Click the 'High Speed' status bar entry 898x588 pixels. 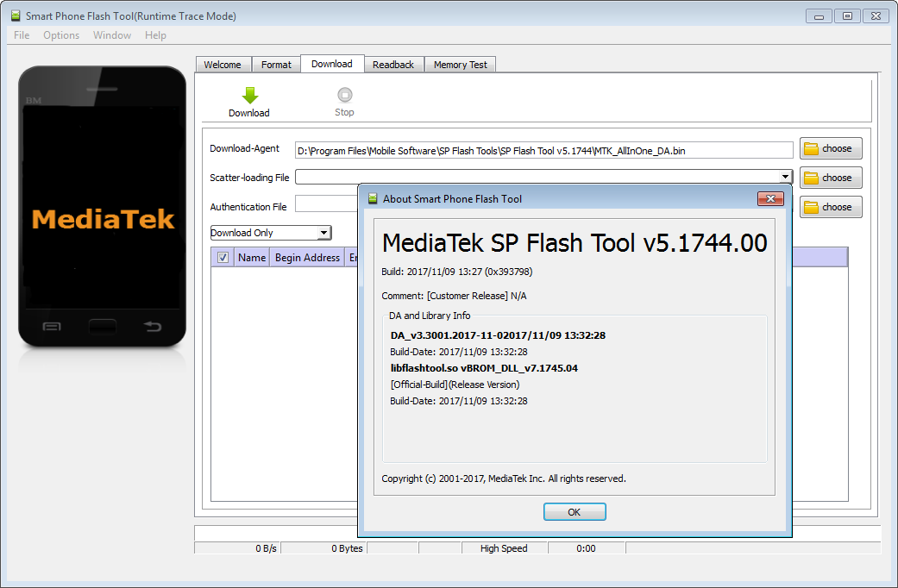pos(504,548)
